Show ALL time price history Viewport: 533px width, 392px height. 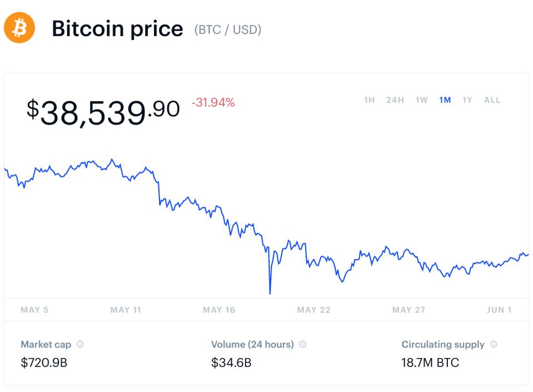pyautogui.click(x=492, y=100)
